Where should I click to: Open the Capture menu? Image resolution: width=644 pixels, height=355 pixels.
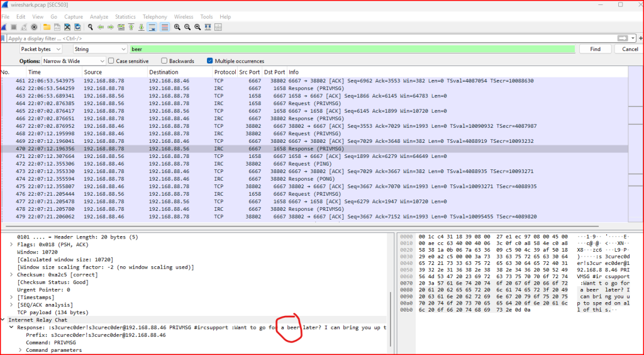click(74, 17)
